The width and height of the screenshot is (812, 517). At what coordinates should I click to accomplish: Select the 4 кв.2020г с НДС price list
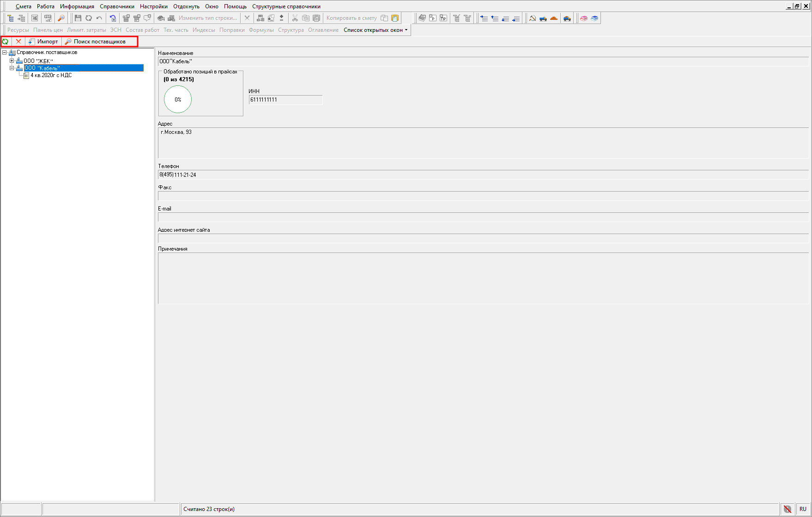pos(51,75)
